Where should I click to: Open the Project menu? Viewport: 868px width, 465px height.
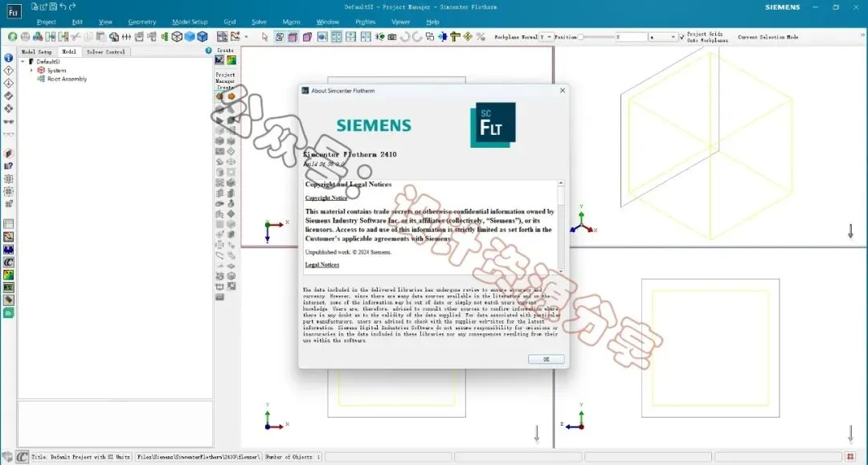pos(46,22)
